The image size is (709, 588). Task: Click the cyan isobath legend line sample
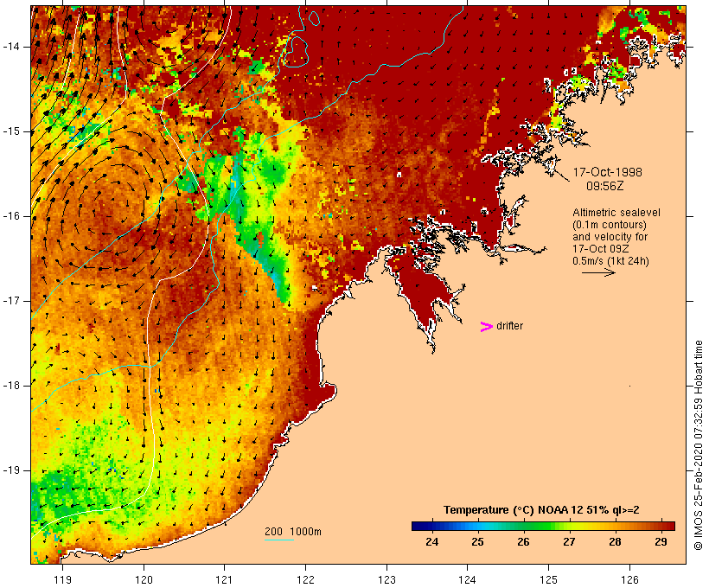279,540
